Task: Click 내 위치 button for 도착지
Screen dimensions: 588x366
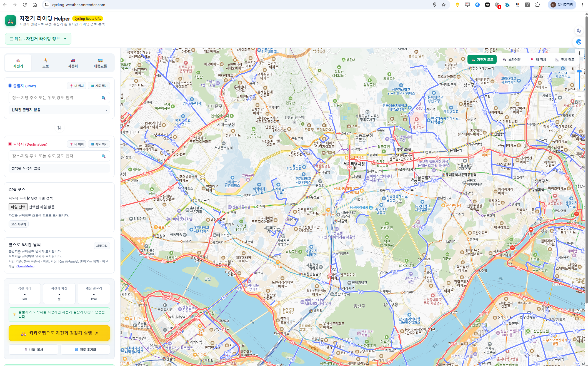Action: (x=77, y=144)
